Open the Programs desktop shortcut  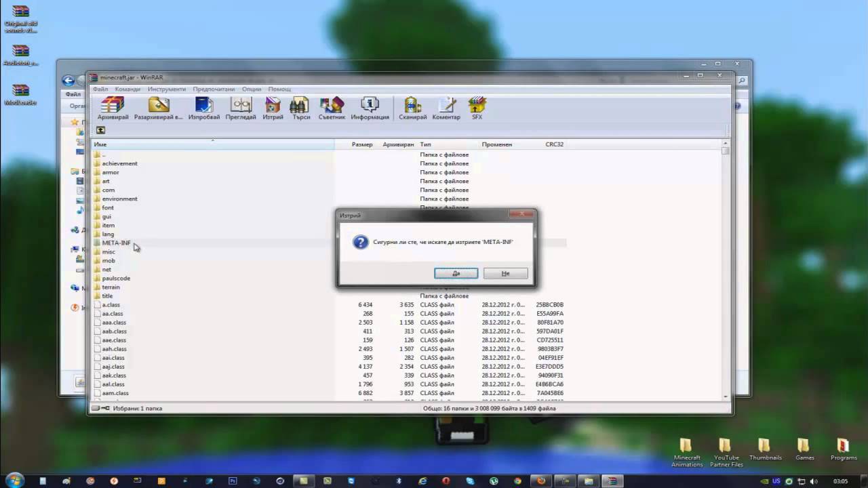844,449
